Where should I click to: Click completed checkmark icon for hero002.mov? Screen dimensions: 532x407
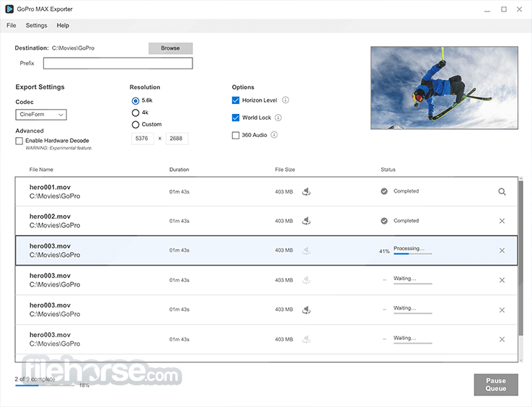[384, 221]
